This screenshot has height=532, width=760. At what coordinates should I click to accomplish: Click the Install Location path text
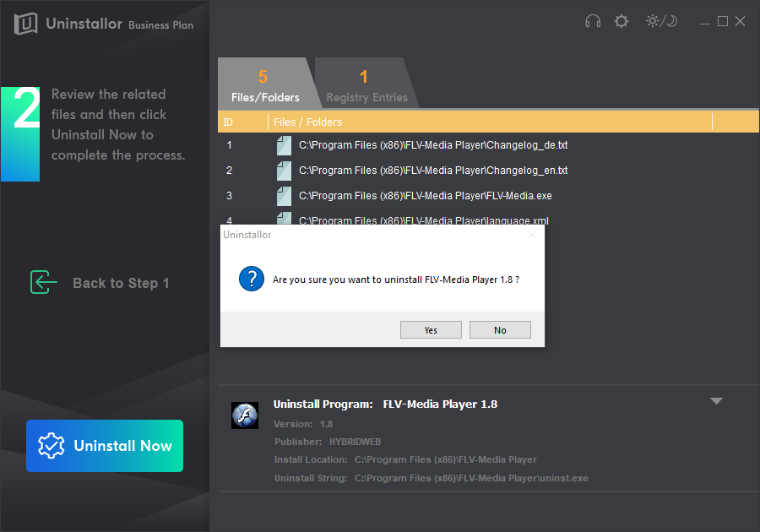(x=405, y=459)
